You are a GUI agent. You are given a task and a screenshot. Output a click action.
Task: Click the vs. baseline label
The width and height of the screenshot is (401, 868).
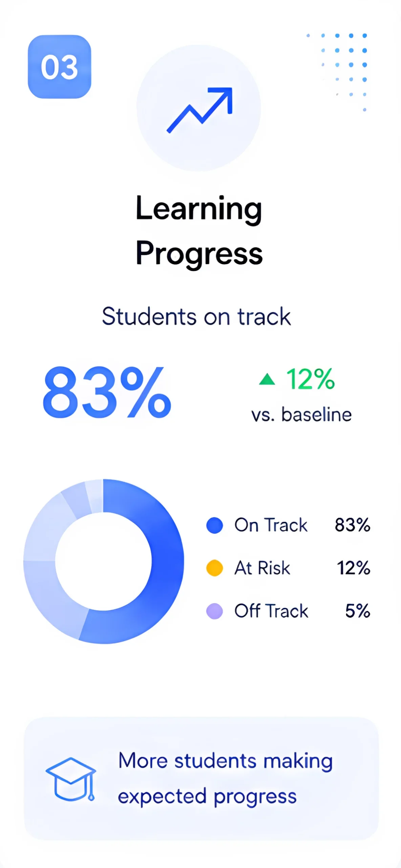[x=301, y=415]
